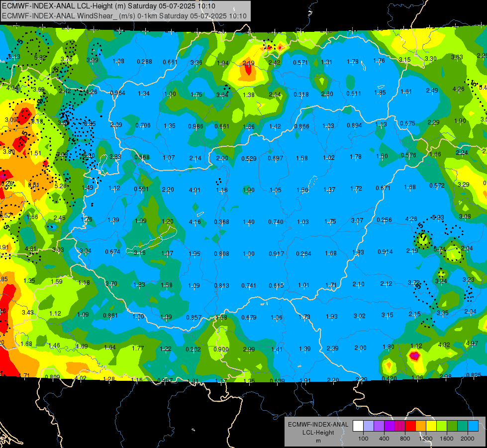Click the wind shear value 0.866

tap(301, 126)
